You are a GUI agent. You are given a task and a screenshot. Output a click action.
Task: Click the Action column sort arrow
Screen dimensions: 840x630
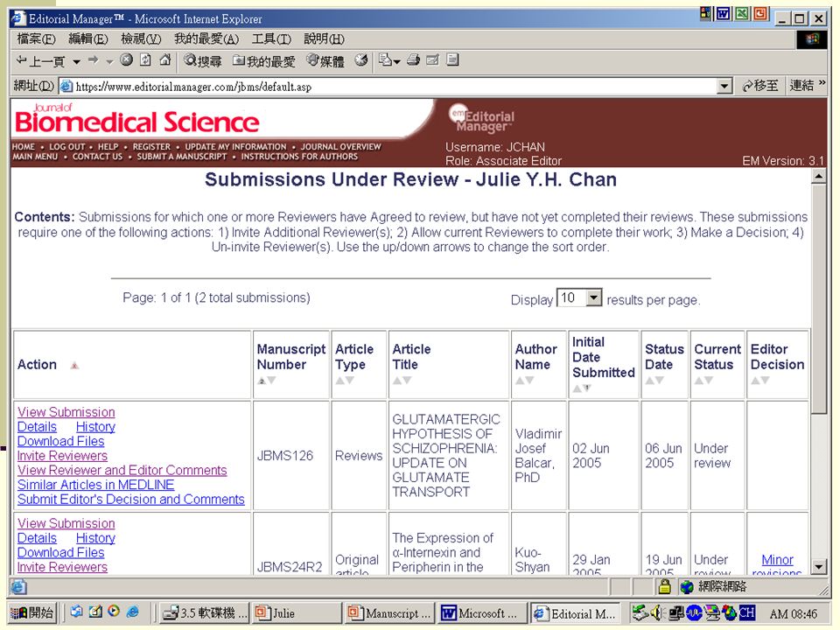click(74, 366)
